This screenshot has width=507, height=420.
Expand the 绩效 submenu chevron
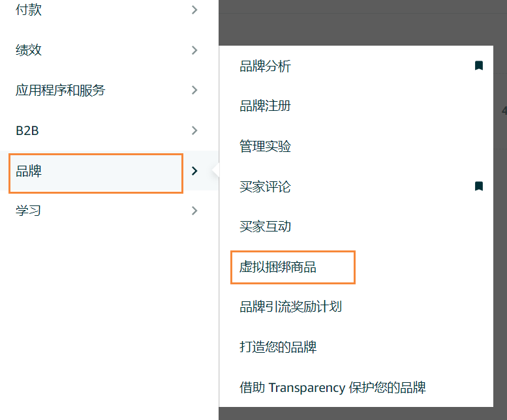pyautogui.click(x=194, y=50)
